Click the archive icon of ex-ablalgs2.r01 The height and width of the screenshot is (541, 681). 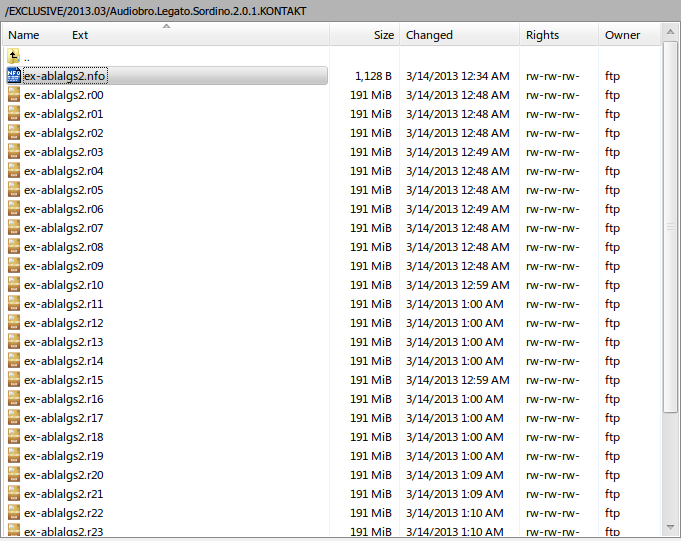tap(13, 114)
